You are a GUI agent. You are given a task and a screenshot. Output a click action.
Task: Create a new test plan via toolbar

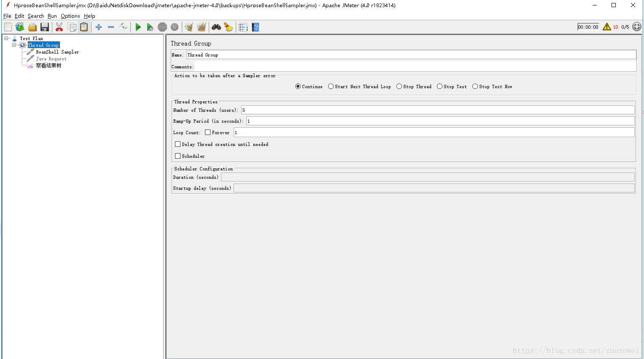click(8, 27)
